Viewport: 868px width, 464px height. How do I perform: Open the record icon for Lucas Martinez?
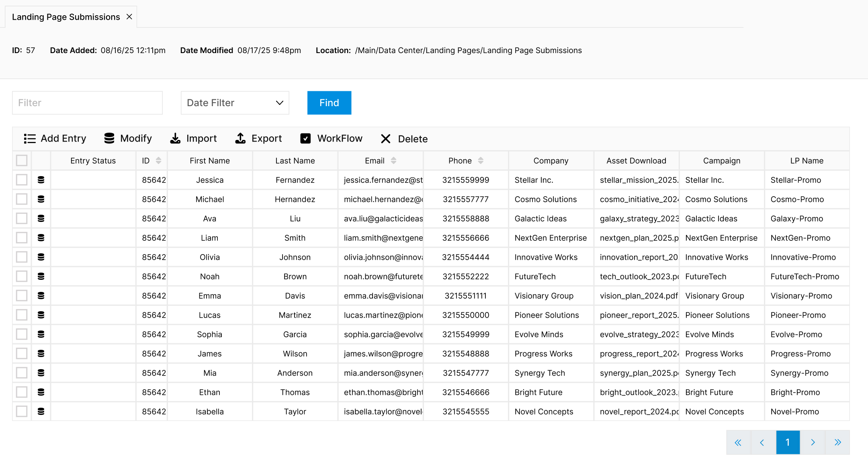(41, 315)
